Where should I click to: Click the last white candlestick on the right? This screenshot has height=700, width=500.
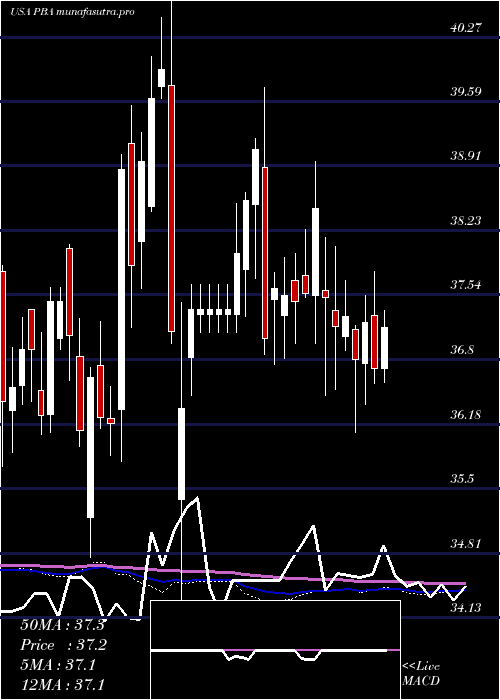click(x=384, y=348)
